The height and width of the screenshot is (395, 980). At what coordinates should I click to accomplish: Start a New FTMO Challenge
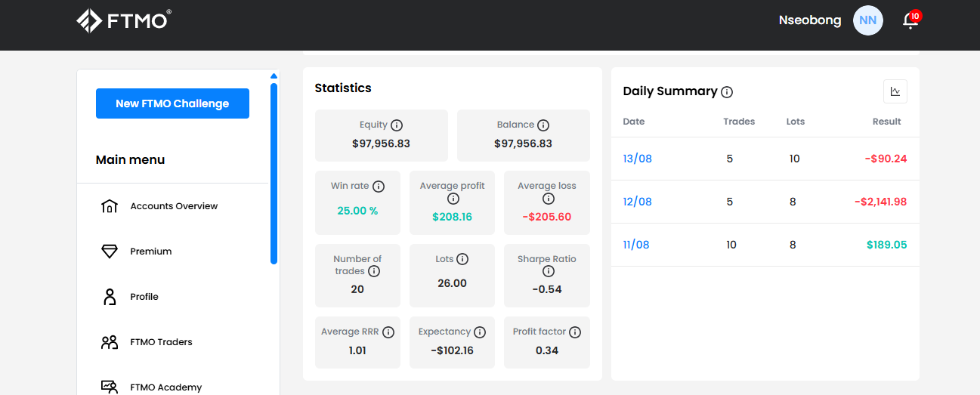(172, 103)
